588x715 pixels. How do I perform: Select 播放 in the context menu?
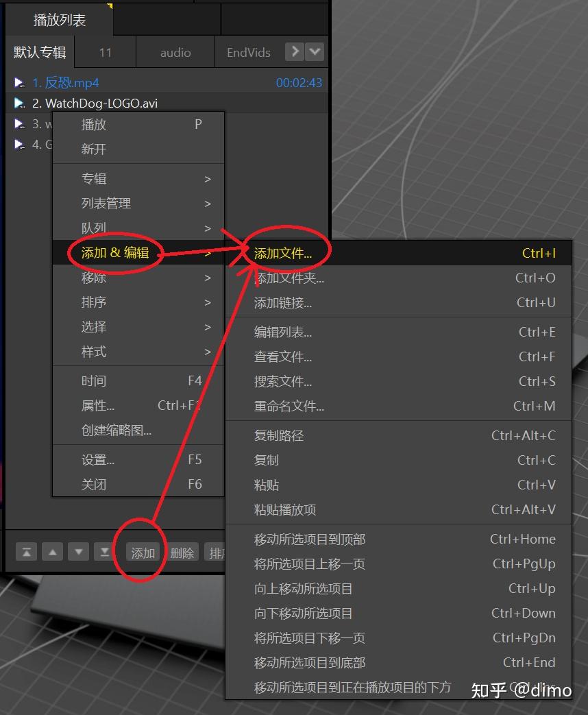(x=94, y=124)
